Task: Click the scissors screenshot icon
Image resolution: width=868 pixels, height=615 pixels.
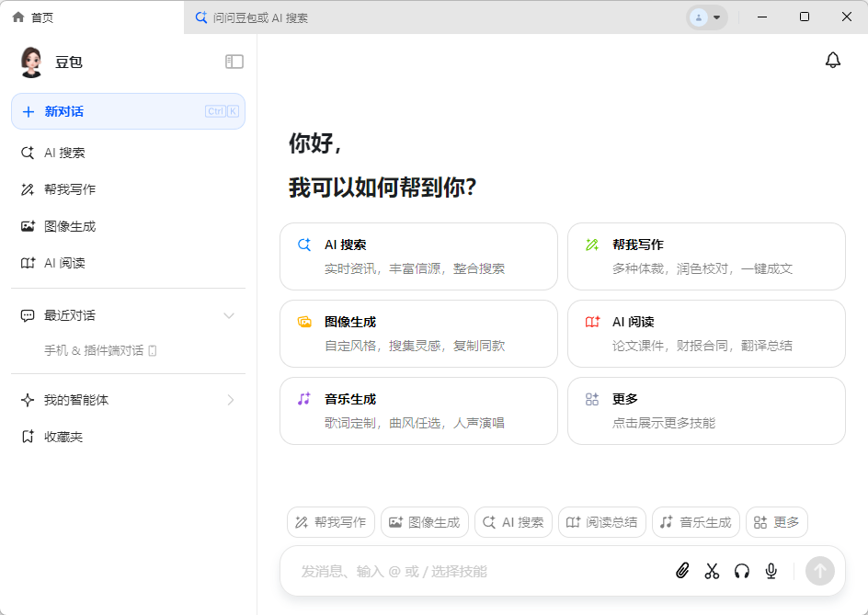Action: pyautogui.click(x=712, y=571)
